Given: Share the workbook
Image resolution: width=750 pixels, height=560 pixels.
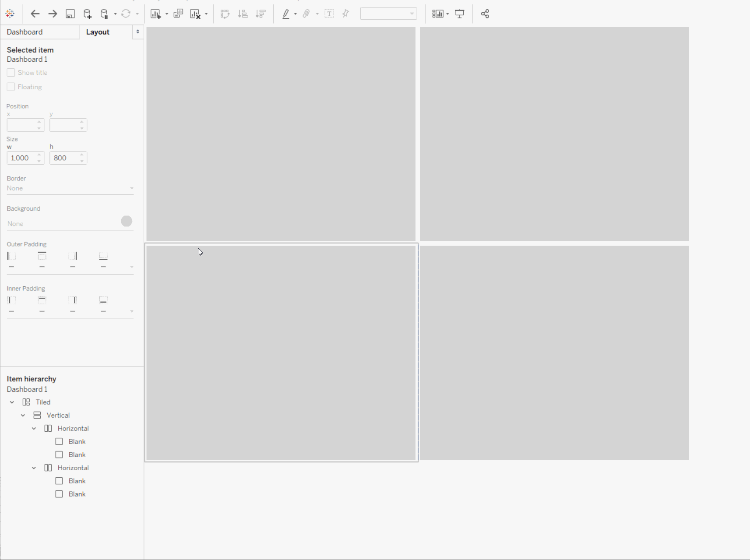Looking at the screenshot, I should pos(485,14).
